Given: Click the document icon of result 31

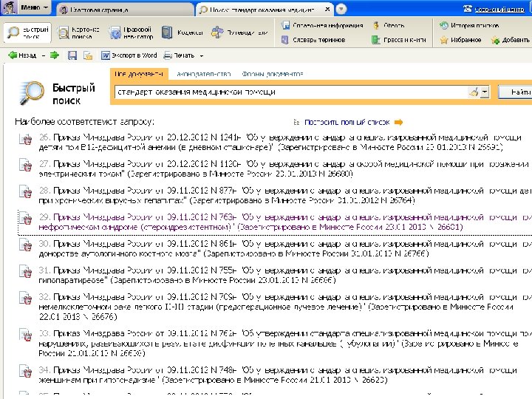Looking at the screenshot, I should tap(25, 272).
